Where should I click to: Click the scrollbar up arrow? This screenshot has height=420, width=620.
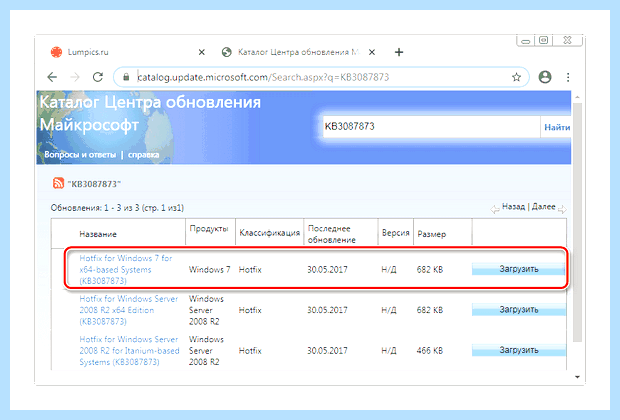(577, 97)
